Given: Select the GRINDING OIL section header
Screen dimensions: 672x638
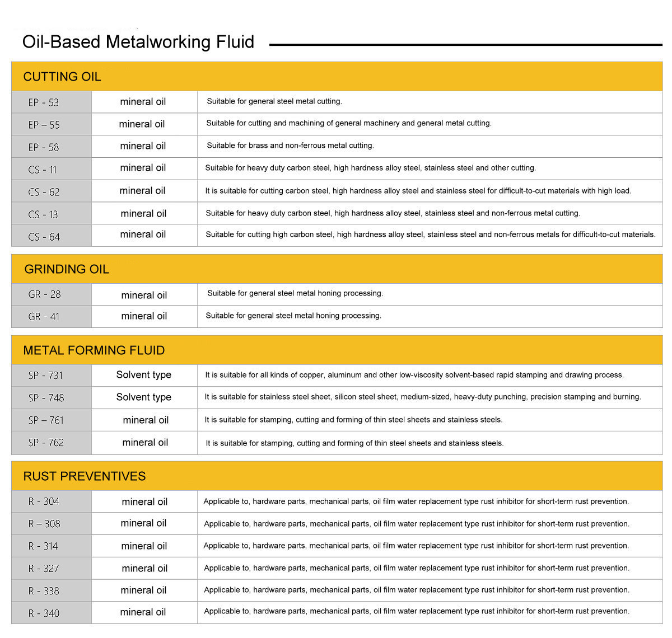Looking at the screenshot, I should click(67, 269).
